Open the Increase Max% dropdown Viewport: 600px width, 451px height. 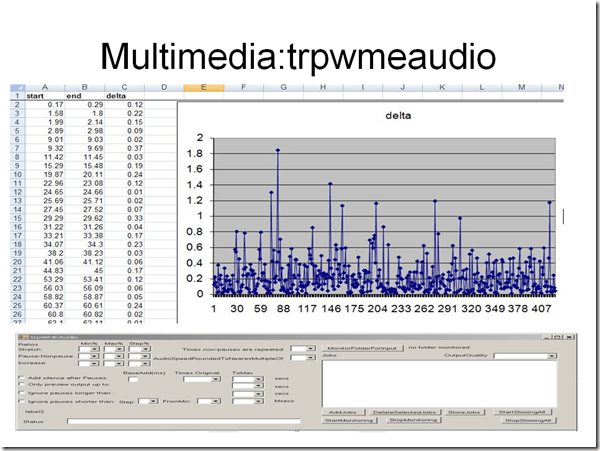click(119, 363)
